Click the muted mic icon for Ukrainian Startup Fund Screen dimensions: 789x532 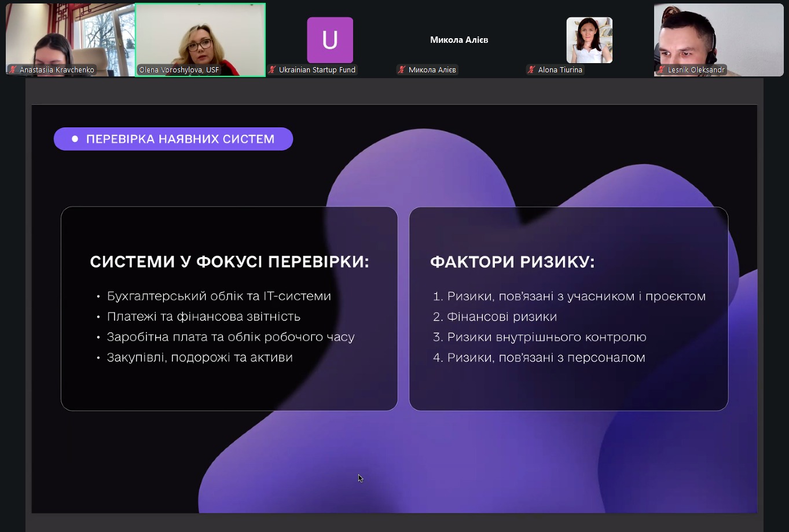point(272,70)
